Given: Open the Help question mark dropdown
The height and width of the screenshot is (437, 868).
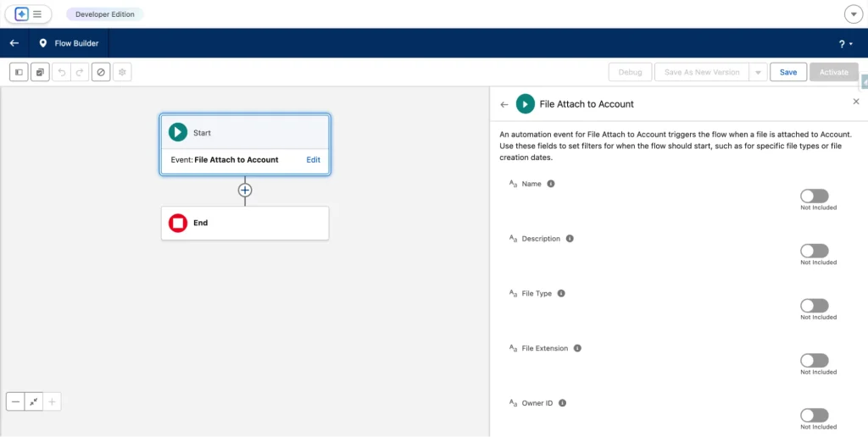Looking at the screenshot, I should (844, 44).
